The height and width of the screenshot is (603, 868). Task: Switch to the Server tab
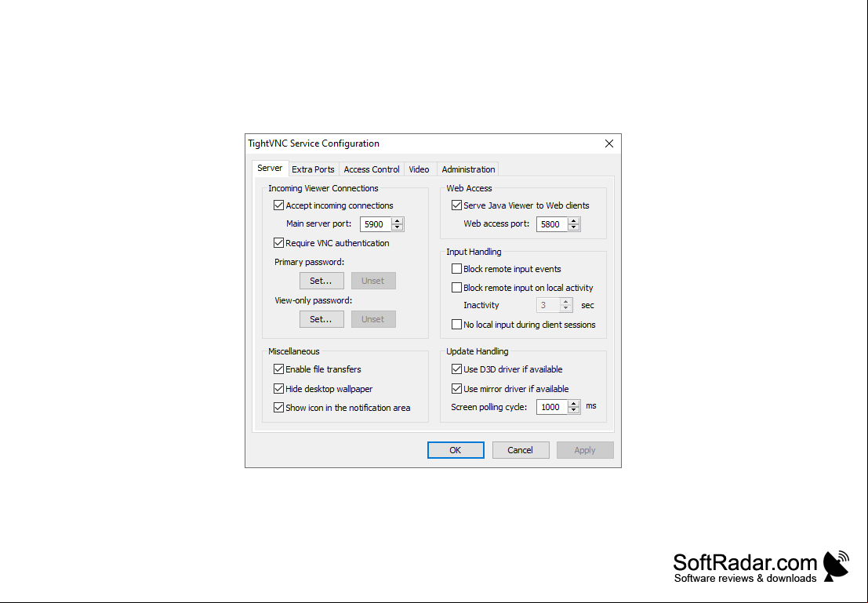[x=271, y=169]
